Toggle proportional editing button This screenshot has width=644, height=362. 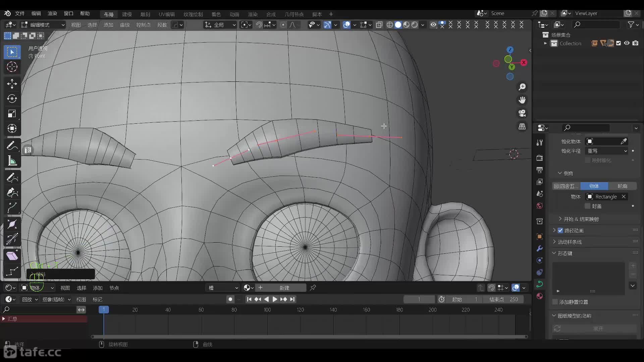(x=283, y=25)
